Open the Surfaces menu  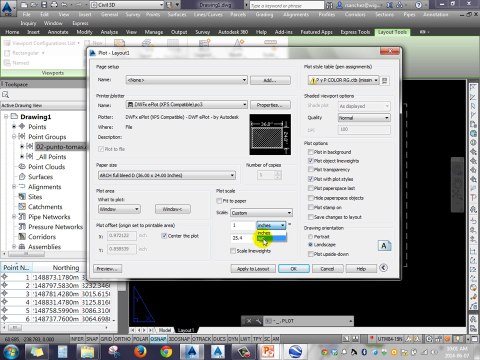pos(177,15)
